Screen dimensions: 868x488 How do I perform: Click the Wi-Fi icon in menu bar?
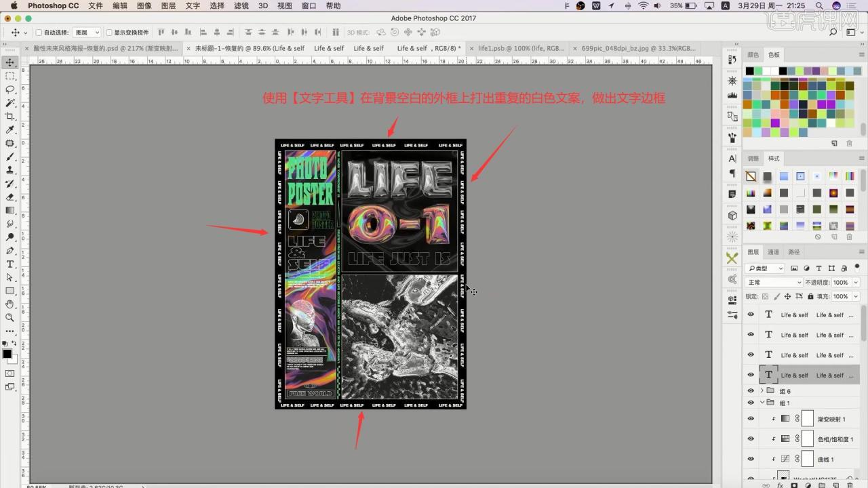point(643,5)
